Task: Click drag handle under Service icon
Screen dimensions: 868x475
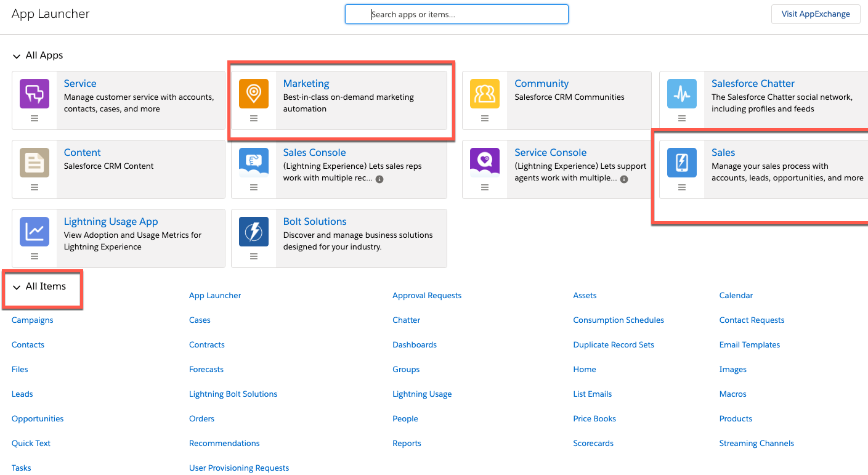Action: [34, 118]
